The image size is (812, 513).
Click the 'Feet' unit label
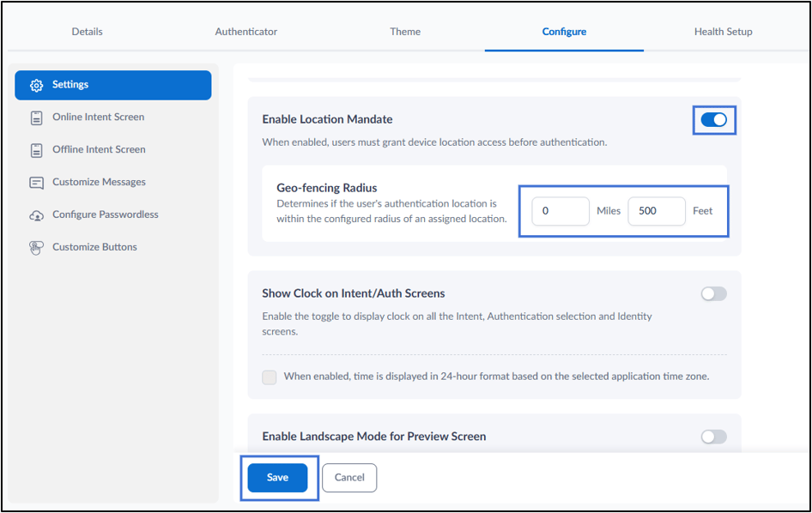(x=703, y=211)
